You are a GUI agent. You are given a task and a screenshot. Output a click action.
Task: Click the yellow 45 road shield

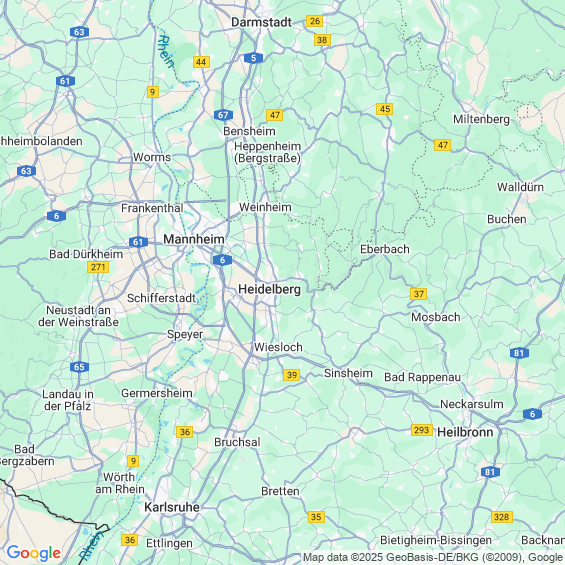pos(384,109)
